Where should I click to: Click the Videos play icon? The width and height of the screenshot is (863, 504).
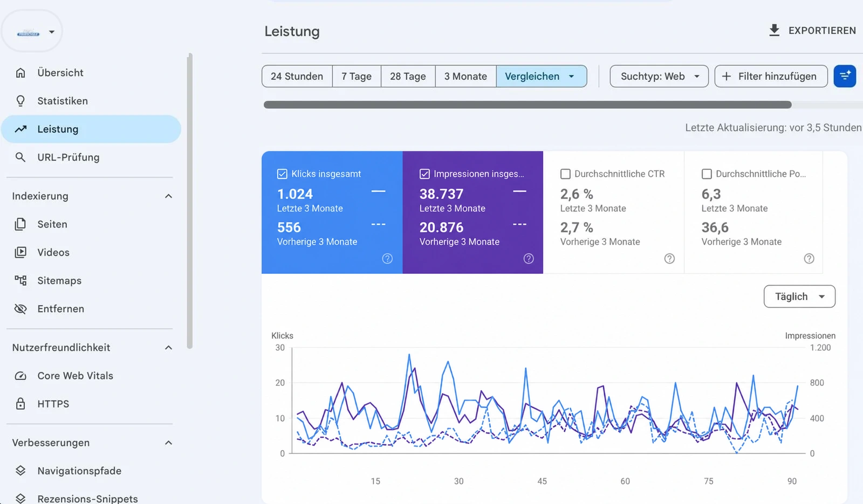(x=20, y=252)
